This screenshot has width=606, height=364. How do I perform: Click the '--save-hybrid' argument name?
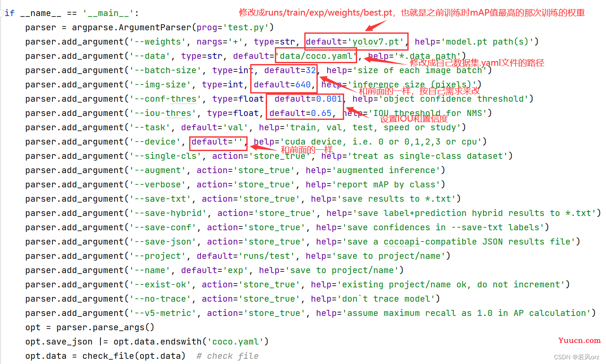(x=168, y=213)
